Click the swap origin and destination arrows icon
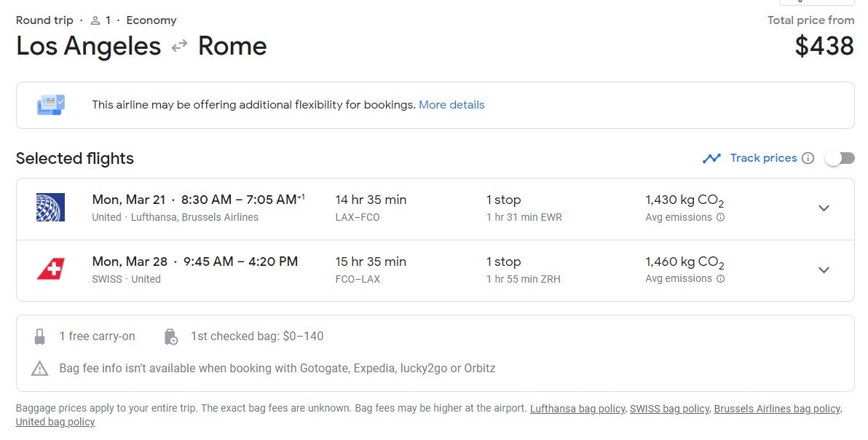Image resolution: width=868 pixels, height=440 pixels. pyautogui.click(x=178, y=46)
